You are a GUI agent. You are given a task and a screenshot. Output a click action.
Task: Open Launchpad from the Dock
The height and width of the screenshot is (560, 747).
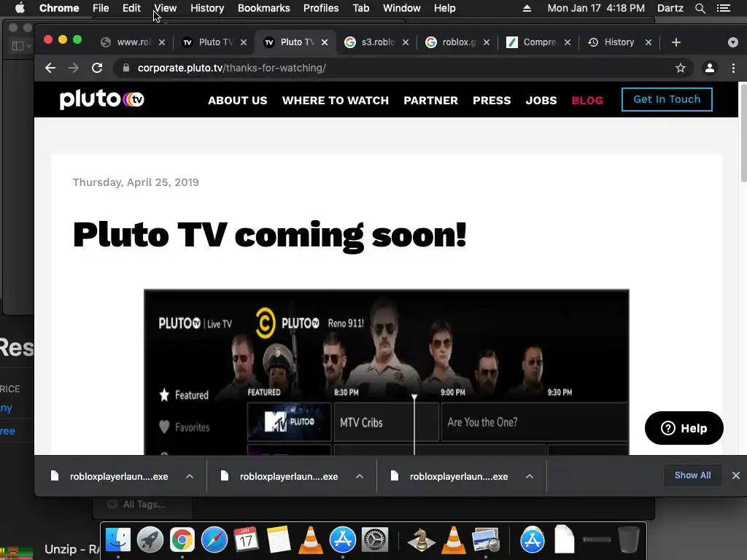tap(150, 540)
